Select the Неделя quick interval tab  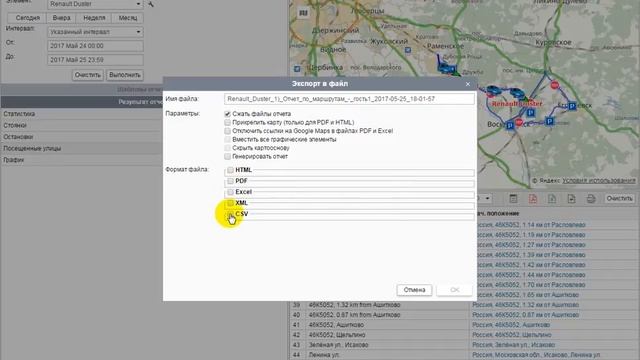click(x=94, y=18)
